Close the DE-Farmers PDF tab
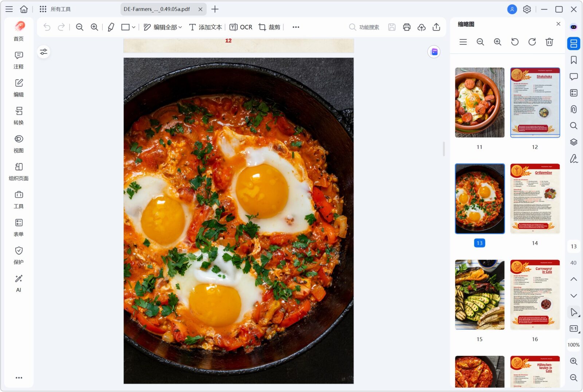583x392 pixels. tap(200, 9)
